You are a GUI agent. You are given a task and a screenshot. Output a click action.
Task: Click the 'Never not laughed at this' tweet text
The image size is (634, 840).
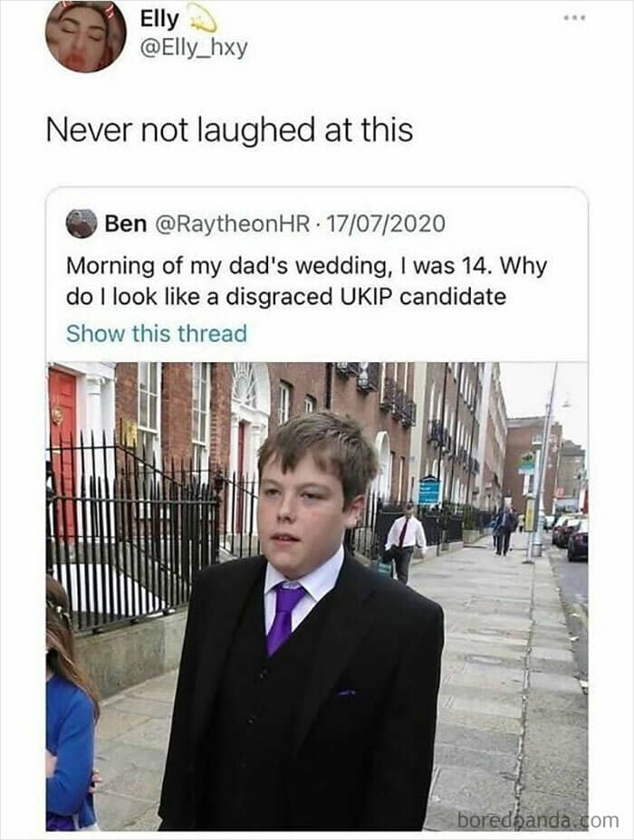pyautogui.click(x=229, y=130)
